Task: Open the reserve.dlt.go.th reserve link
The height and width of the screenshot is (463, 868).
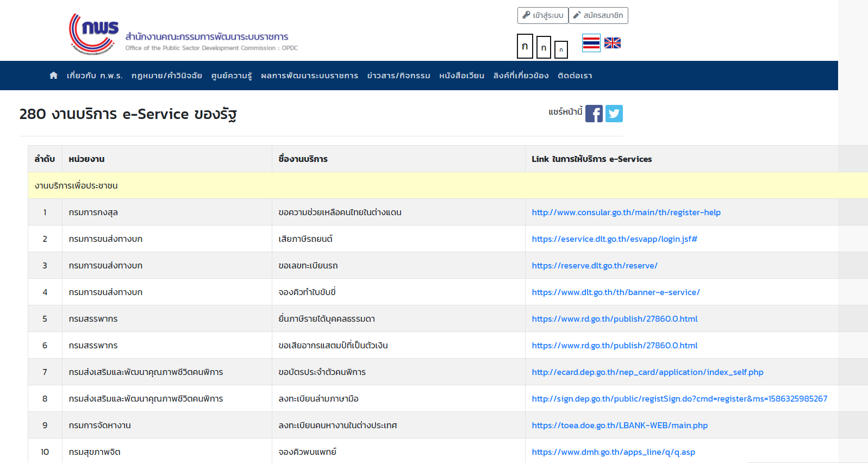Action: 595,266
